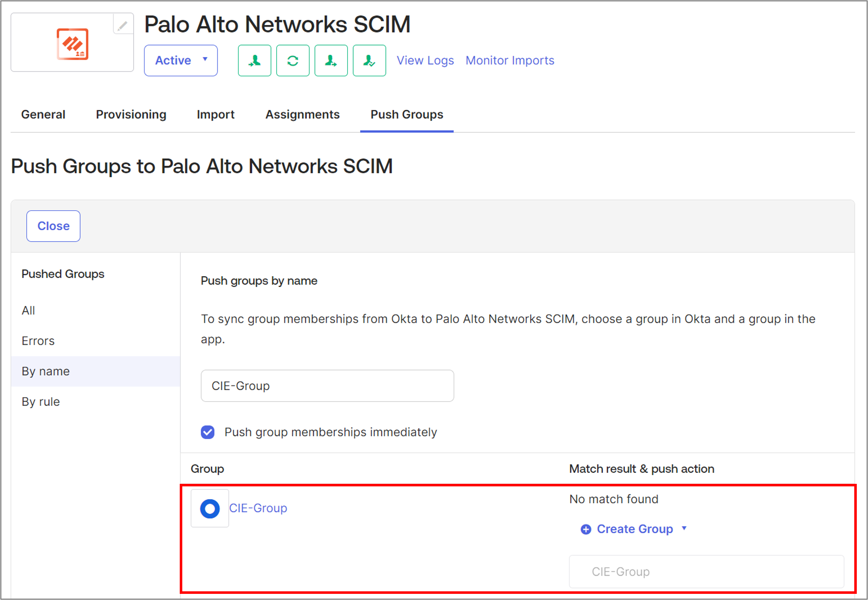Click the Match result & push action header
The image size is (868, 600).
[x=642, y=469]
